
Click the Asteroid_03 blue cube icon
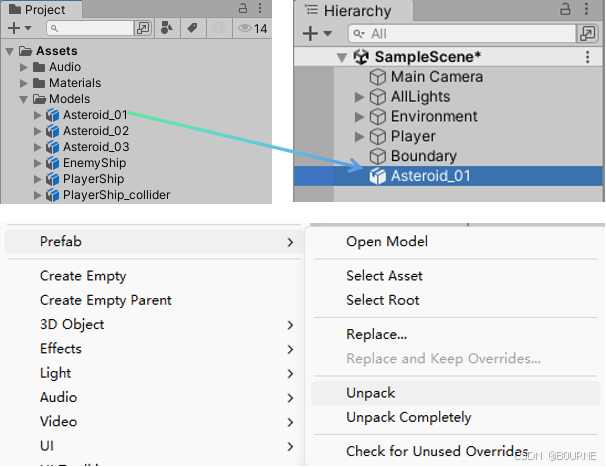tap(53, 147)
